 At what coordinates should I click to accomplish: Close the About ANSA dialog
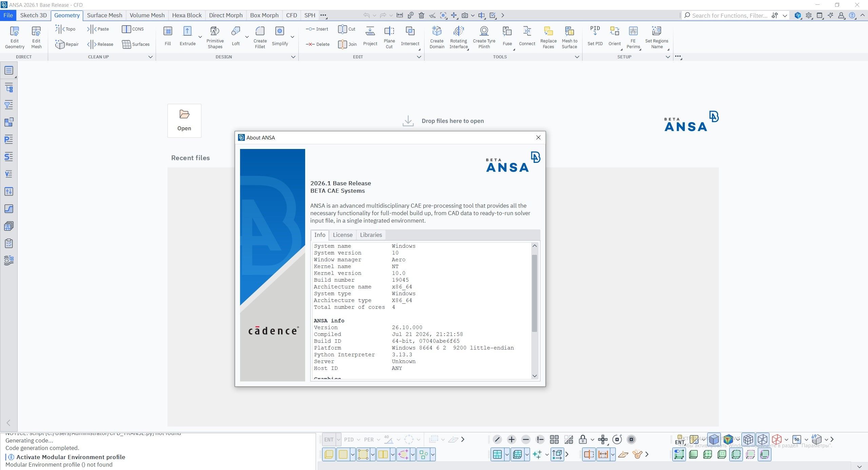pos(538,137)
